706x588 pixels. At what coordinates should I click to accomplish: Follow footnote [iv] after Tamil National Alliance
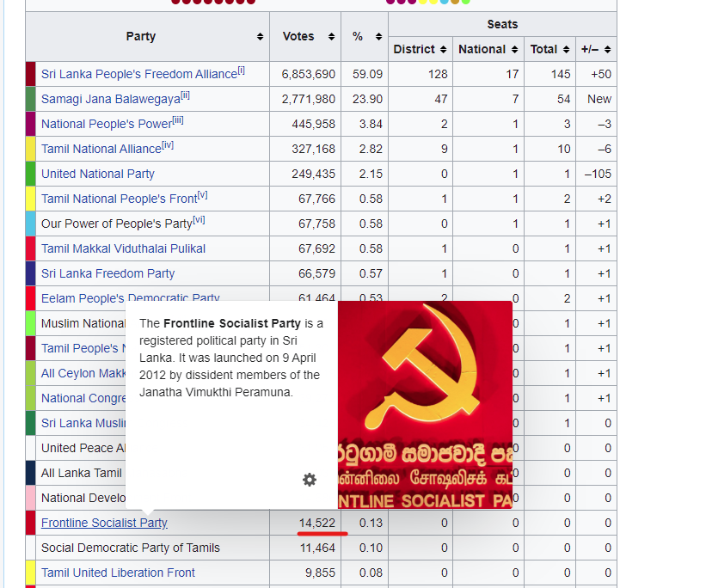tap(168, 145)
